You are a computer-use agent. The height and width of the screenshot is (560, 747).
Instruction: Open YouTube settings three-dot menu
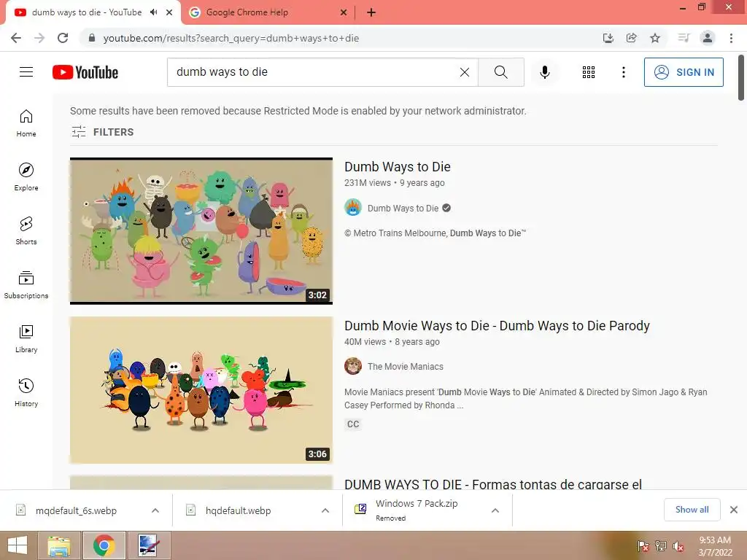click(x=623, y=72)
